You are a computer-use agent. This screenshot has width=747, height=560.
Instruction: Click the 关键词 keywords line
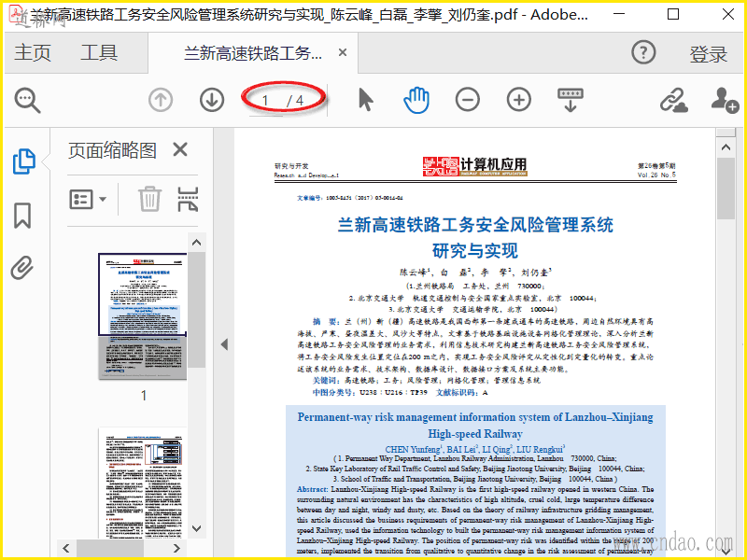pos(426,381)
